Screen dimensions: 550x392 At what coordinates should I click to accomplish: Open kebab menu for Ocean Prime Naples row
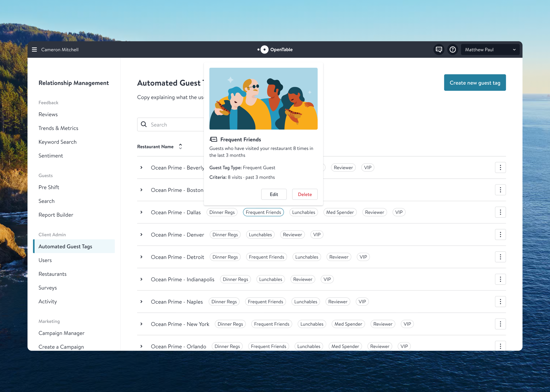point(500,302)
